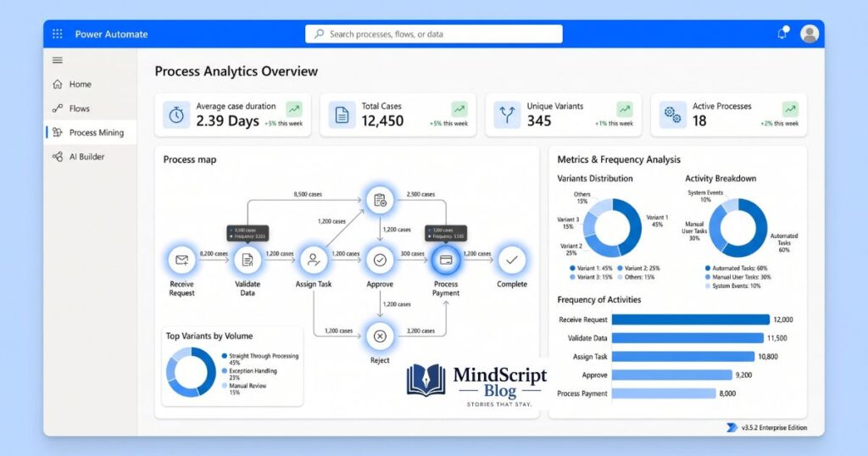This screenshot has width=868, height=456.
Task: Click the 345 unique variants value
Action: click(x=539, y=120)
